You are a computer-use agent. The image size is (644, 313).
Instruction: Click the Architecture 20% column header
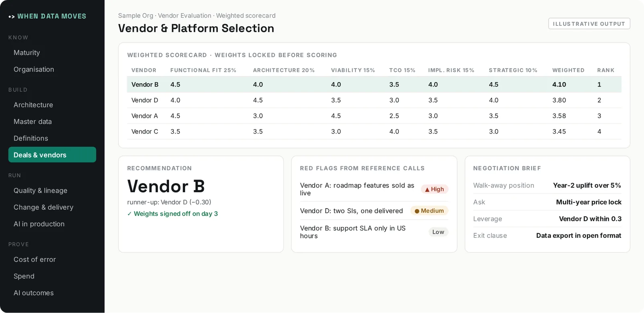(x=284, y=70)
